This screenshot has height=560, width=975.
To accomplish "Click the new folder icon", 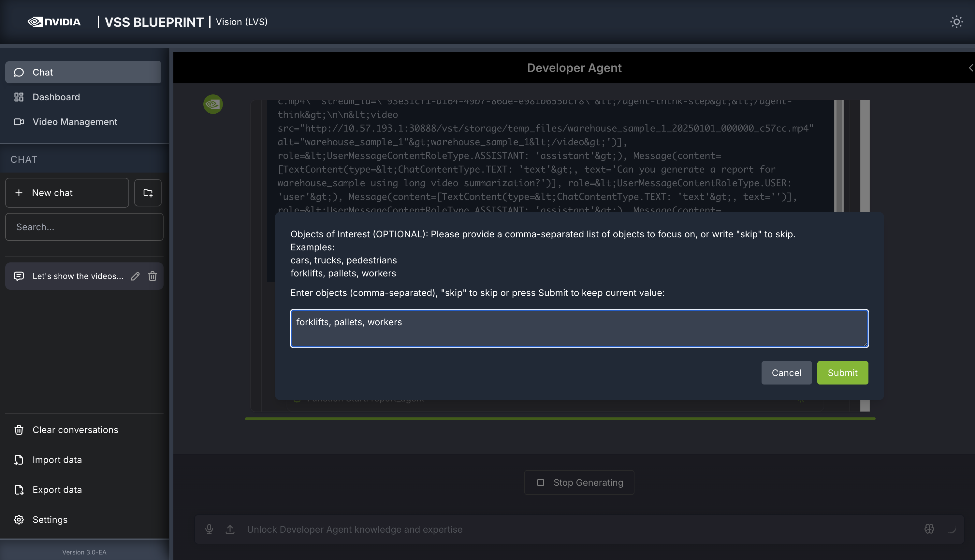I will [148, 193].
